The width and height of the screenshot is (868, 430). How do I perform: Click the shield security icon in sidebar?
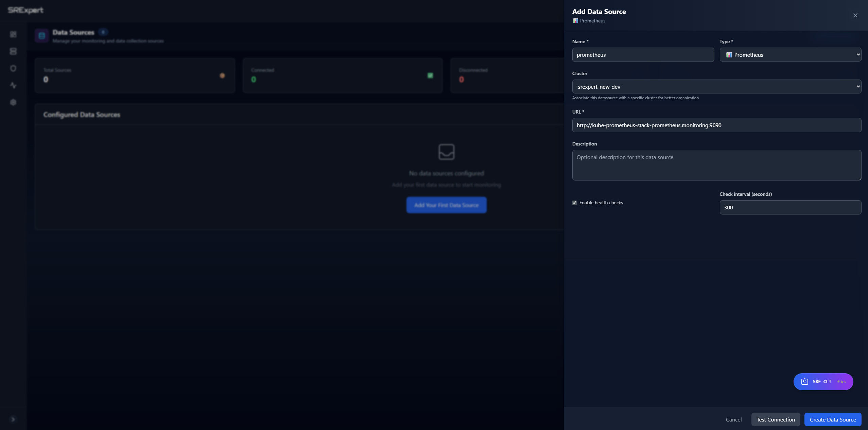(14, 68)
